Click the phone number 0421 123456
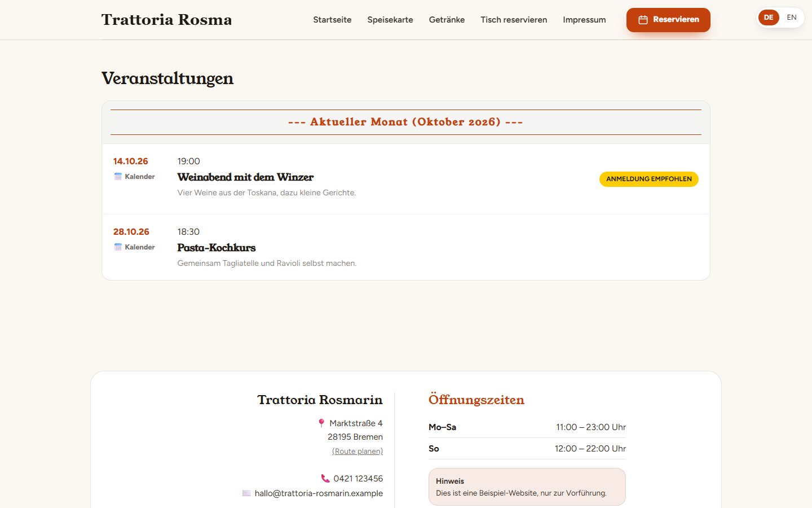This screenshot has width=812, height=508. pyautogui.click(x=358, y=479)
